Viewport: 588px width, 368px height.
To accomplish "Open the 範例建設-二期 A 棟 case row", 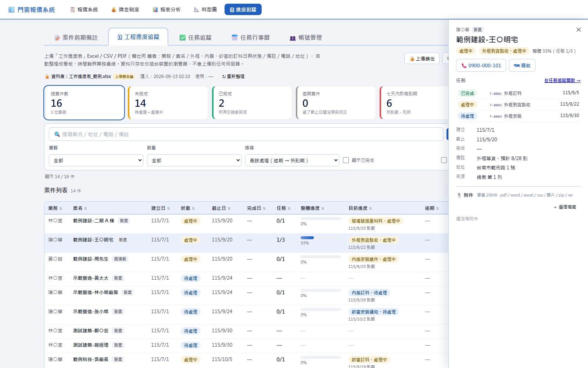I will pyautogui.click(x=246, y=224).
